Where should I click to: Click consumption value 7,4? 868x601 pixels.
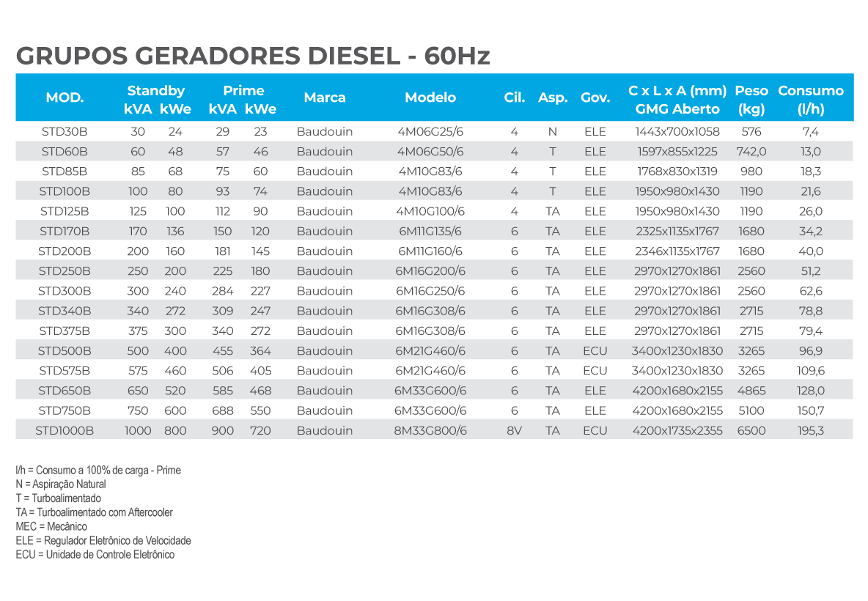pyautogui.click(x=811, y=132)
